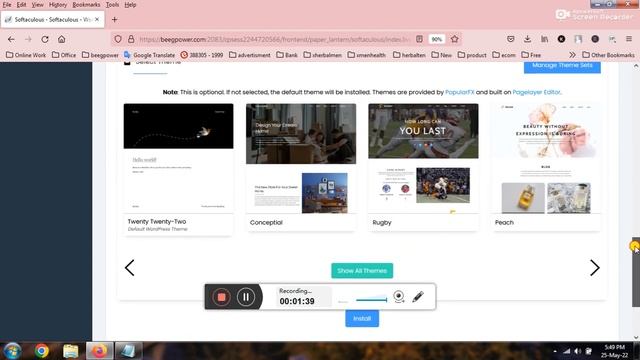
Task: Click the page vertical scrollbar thumb
Action: point(636,272)
